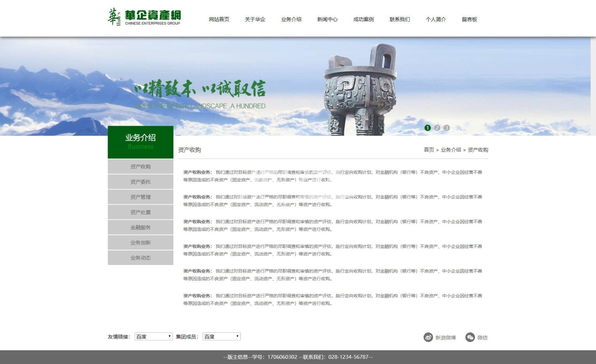Select 成功案例 from top menu
This screenshot has width=596, height=364.
[x=363, y=19]
